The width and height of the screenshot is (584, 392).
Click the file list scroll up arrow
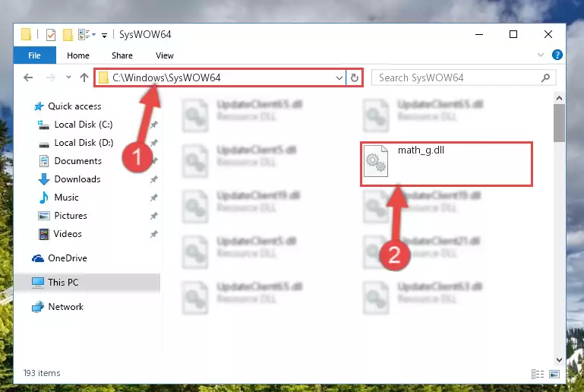[559, 98]
